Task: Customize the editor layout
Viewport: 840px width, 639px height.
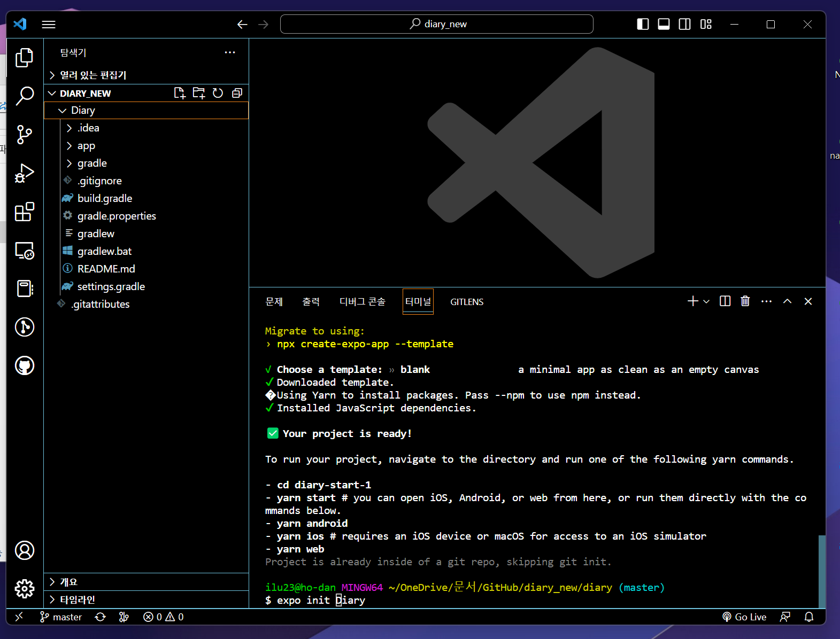Action: (706, 24)
